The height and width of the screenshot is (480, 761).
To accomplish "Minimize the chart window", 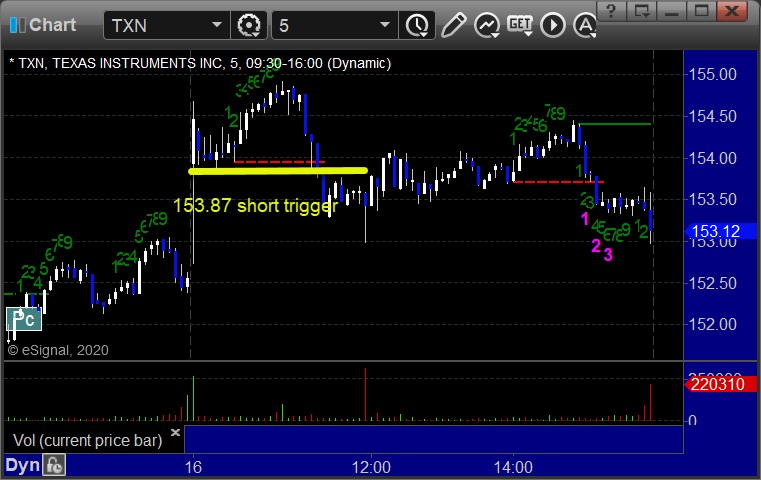I will 672,11.
